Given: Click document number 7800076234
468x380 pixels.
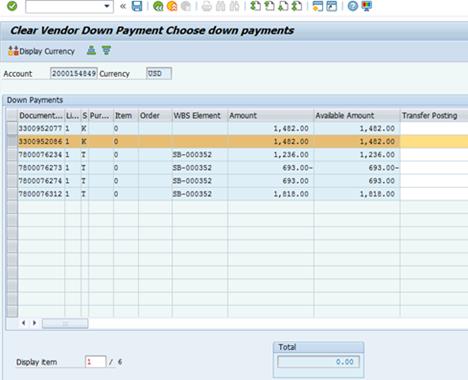Looking at the screenshot, I should 40,154.
